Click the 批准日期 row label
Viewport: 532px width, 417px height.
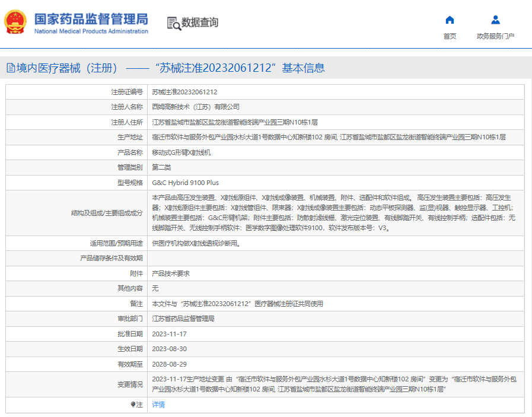(130, 334)
